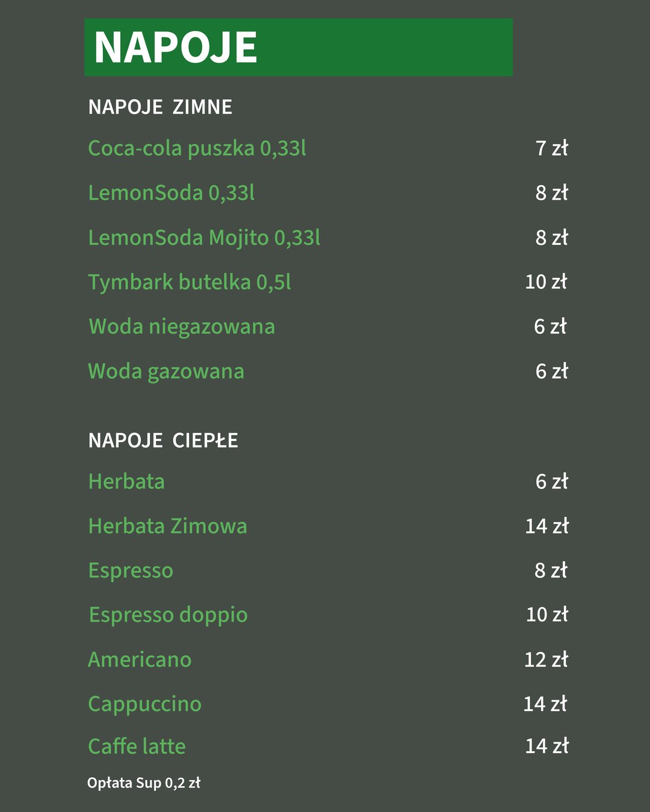Choose Tymbark butelka 0,5l
Screen dimensions: 650x812
[x=190, y=282]
